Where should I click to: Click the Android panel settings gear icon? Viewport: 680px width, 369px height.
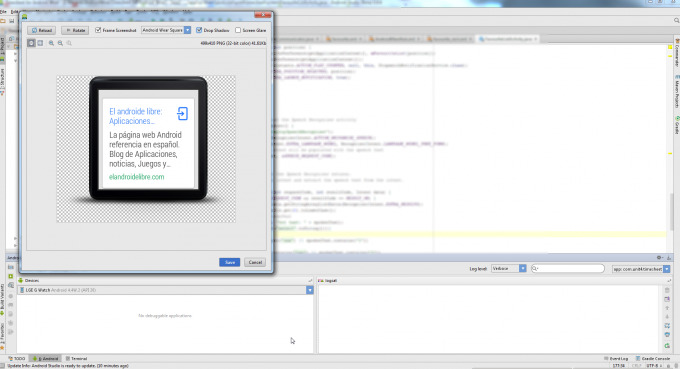(659, 258)
